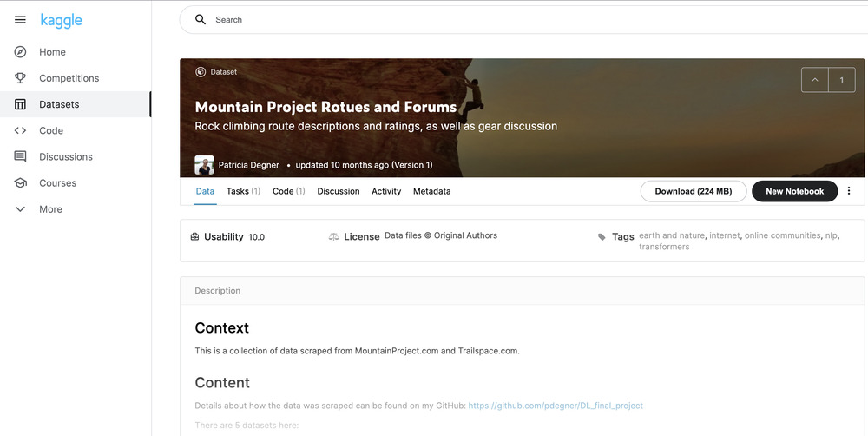The width and height of the screenshot is (868, 436).
Task: Click inside the Search field
Action: (x=521, y=20)
